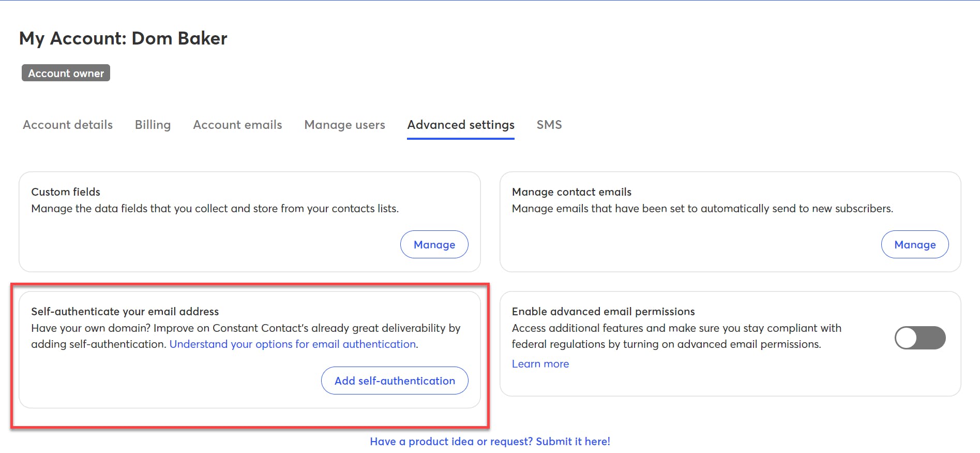Go to the Manage users tab

344,125
